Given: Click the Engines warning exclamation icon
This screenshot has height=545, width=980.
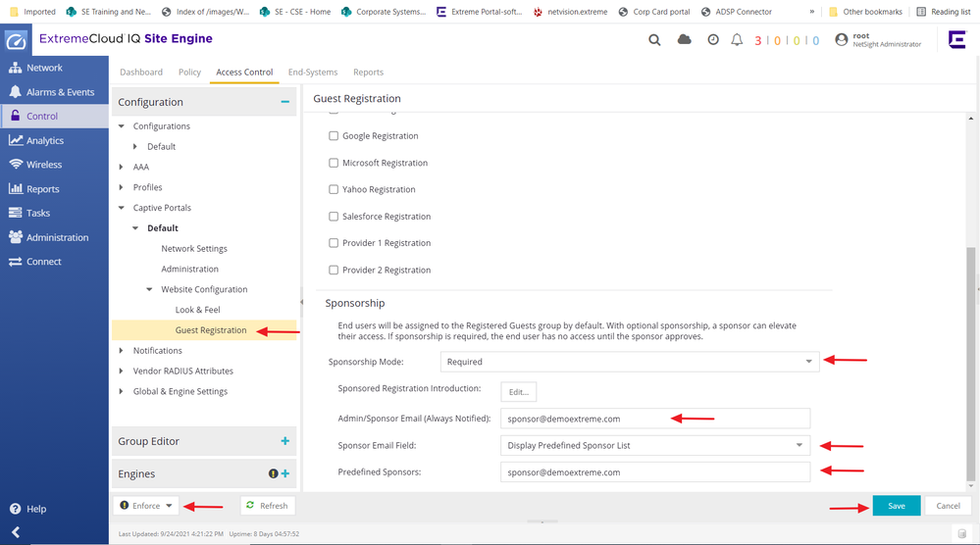Looking at the screenshot, I should [273, 473].
